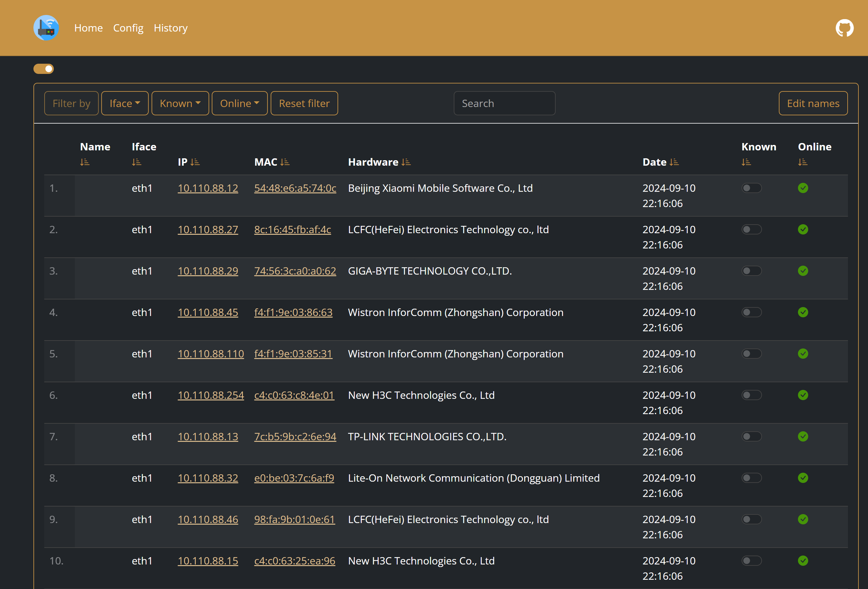This screenshot has width=868, height=589.
Task: Sort by Iface column icon
Action: pos(136,162)
